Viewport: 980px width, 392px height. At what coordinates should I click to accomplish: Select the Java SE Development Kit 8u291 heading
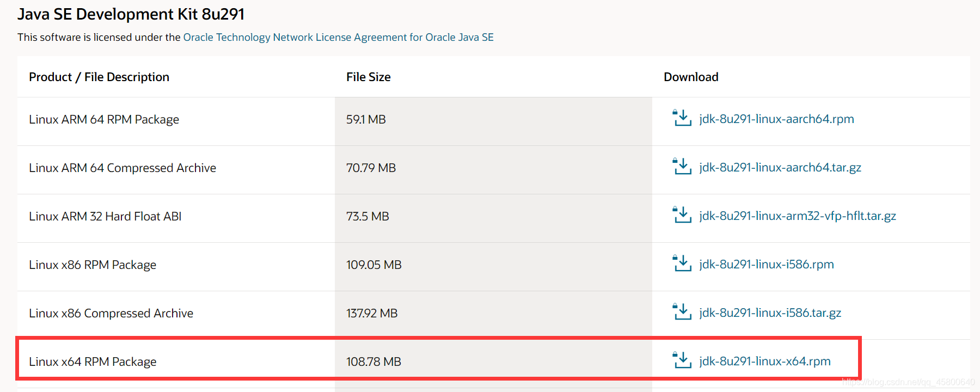point(131,14)
